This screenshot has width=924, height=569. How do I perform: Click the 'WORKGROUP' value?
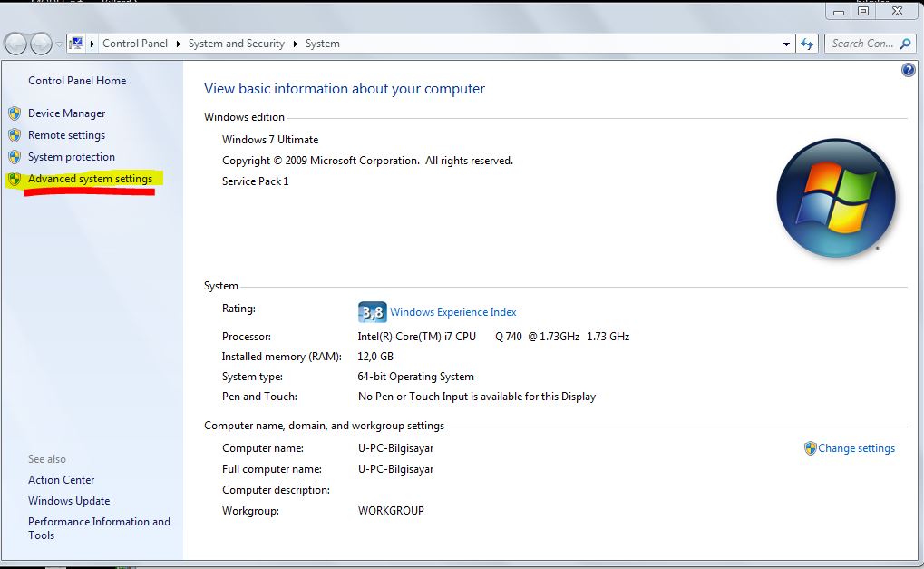click(391, 511)
